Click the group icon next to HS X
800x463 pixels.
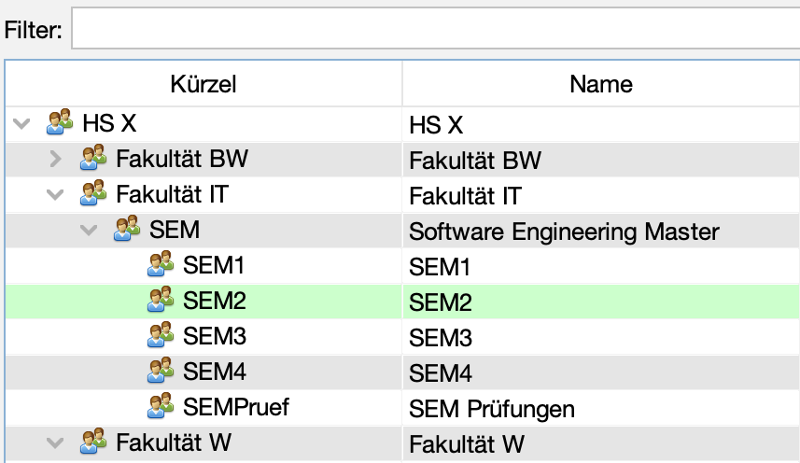pos(60,124)
